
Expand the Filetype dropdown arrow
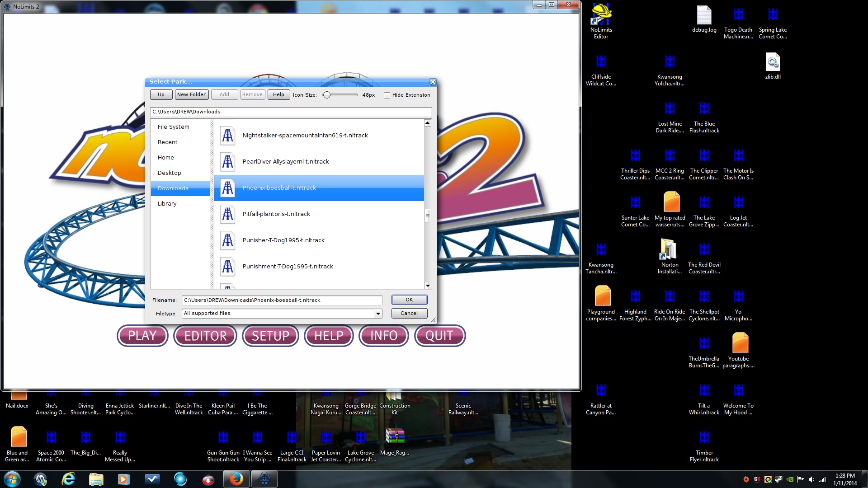[x=378, y=313]
